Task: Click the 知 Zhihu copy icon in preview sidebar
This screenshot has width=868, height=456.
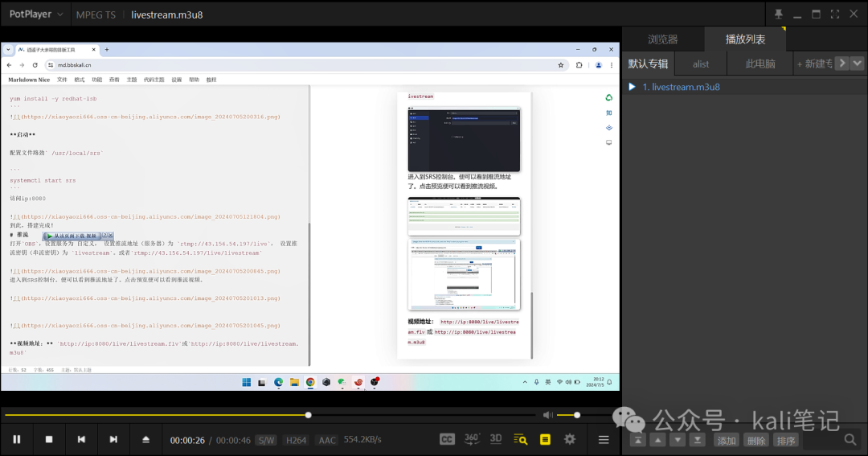Action: click(x=609, y=113)
